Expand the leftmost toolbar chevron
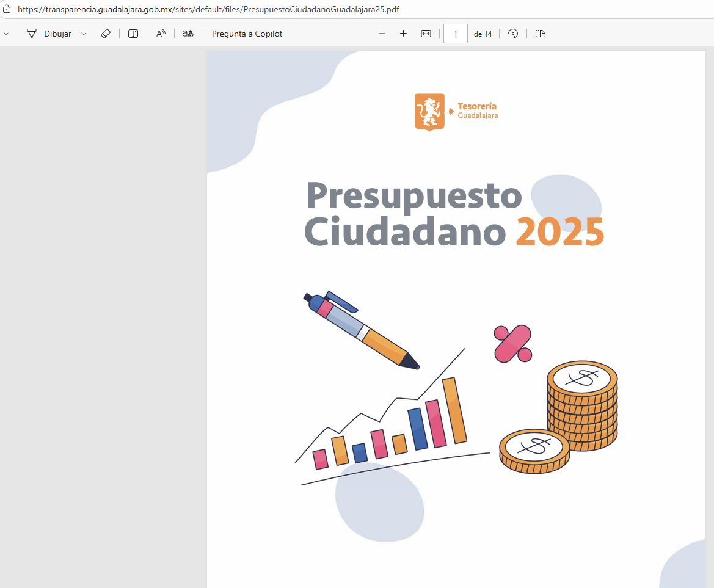Image resolution: width=714 pixels, height=588 pixels. coord(6,34)
